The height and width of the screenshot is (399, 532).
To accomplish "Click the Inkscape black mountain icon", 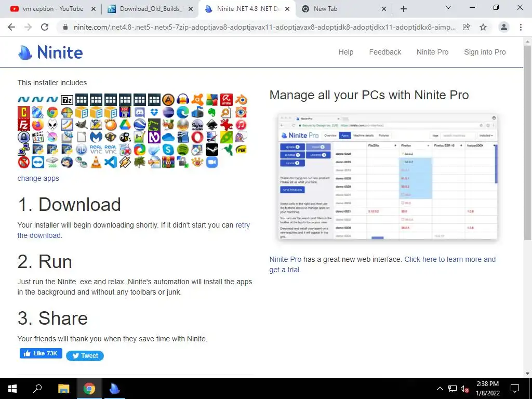I will (x=212, y=125).
